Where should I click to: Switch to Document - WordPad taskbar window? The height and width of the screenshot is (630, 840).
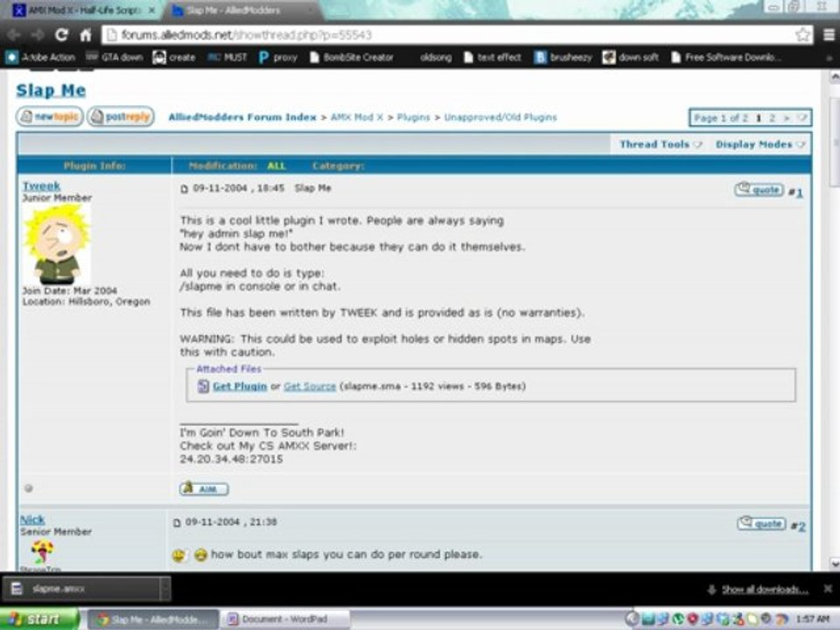tap(284, 619)
